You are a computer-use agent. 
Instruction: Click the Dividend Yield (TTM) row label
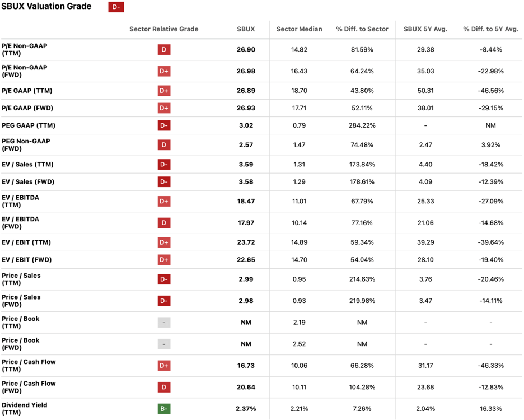25,409
